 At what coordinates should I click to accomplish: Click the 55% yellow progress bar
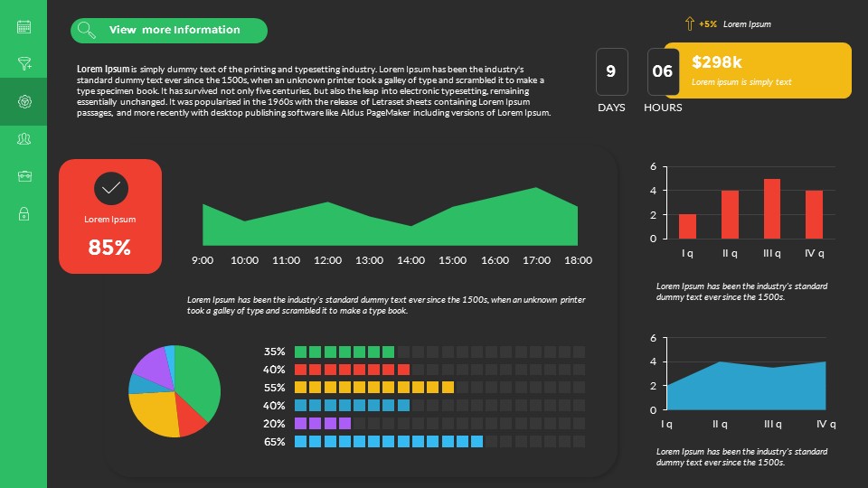374,388
